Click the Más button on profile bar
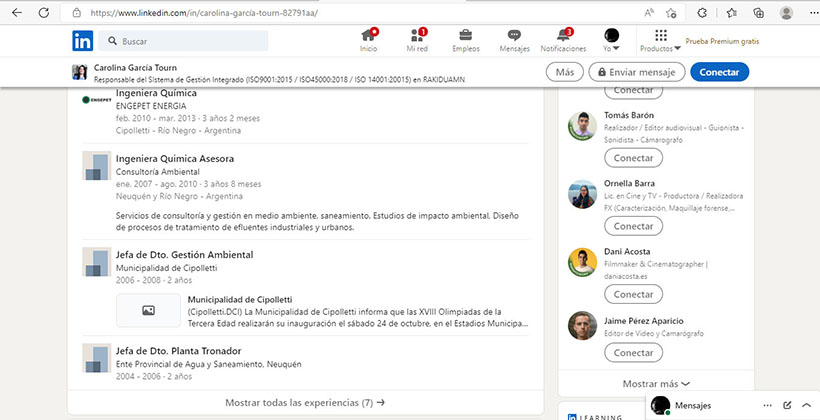820x420 pixels. (565, 72)
